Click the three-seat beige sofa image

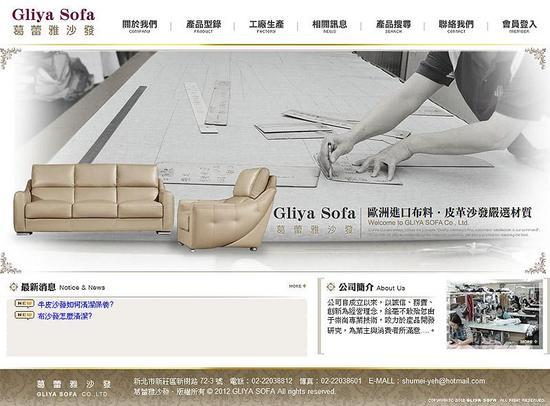click(x=94, y=199)
